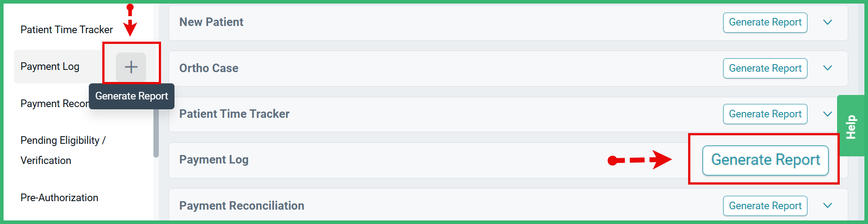Generate Report for Patient Time Tracker

765,114
